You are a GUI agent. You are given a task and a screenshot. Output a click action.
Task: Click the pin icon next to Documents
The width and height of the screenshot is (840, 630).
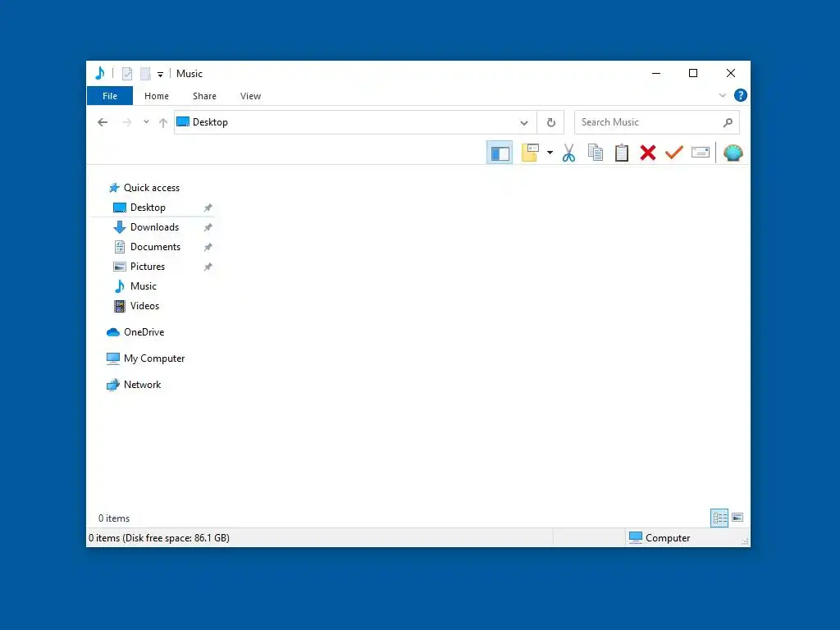tap(208, 247)
